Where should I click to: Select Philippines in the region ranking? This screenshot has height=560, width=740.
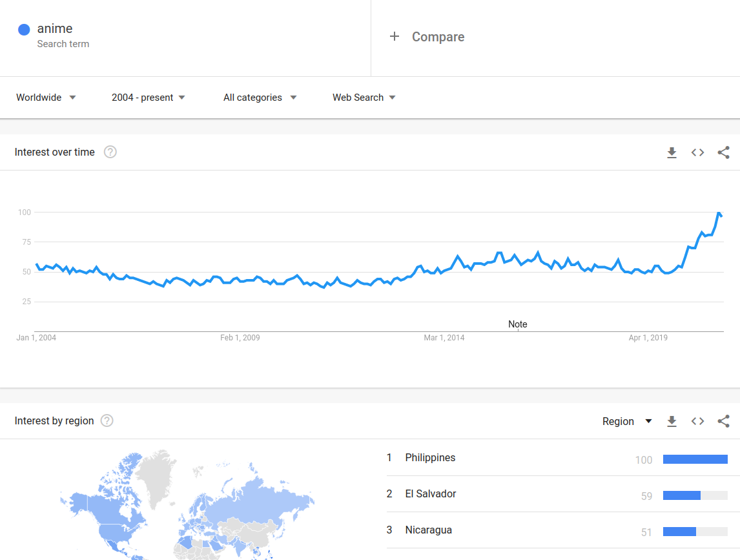[430, 458]
